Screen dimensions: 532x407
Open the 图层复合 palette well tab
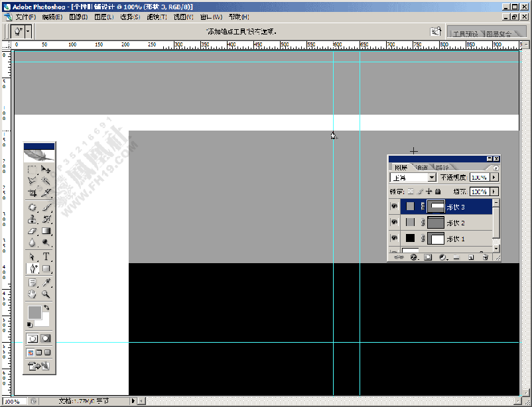499,34
